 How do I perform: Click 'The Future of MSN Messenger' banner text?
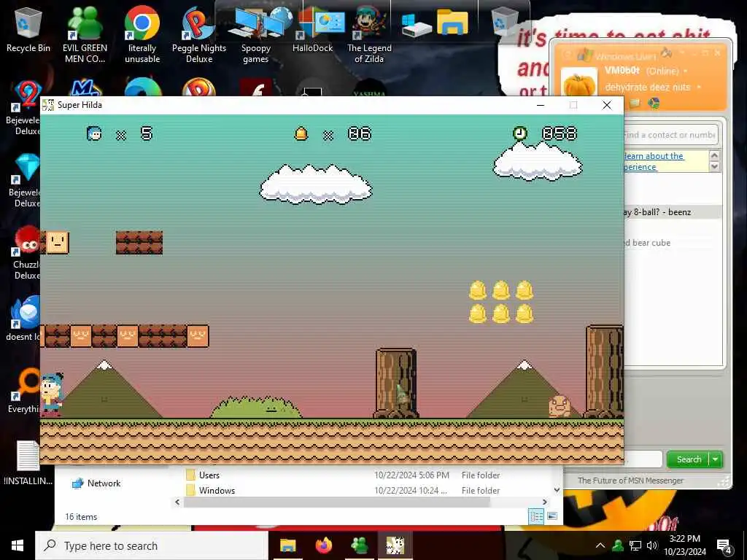(x=630, y=481)
